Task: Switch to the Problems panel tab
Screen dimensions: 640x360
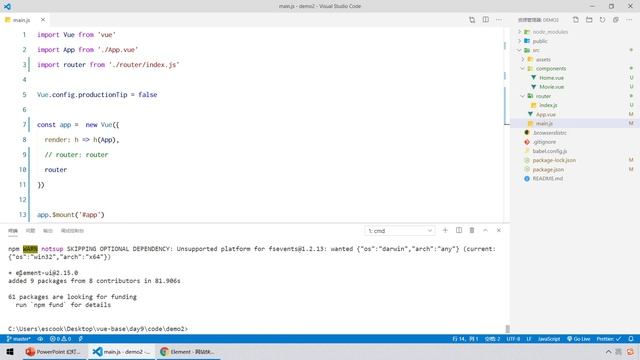Action: point(31,231)
